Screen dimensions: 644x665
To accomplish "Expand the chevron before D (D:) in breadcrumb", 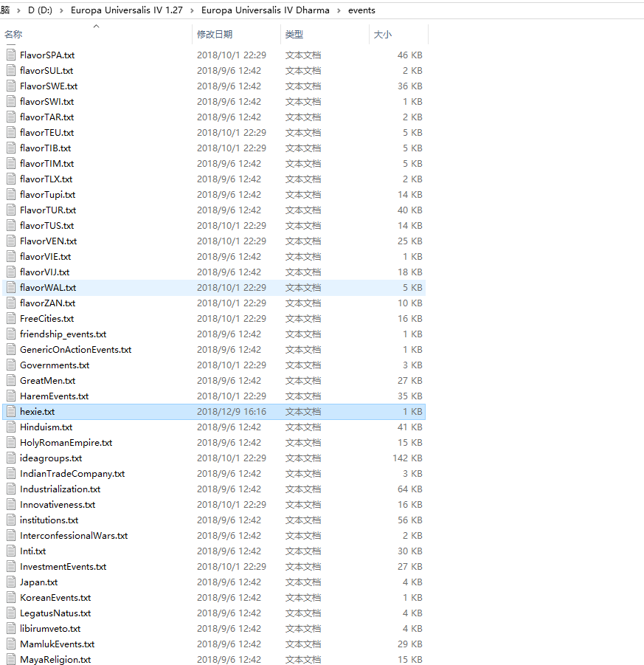I will [x=18, y=10].
